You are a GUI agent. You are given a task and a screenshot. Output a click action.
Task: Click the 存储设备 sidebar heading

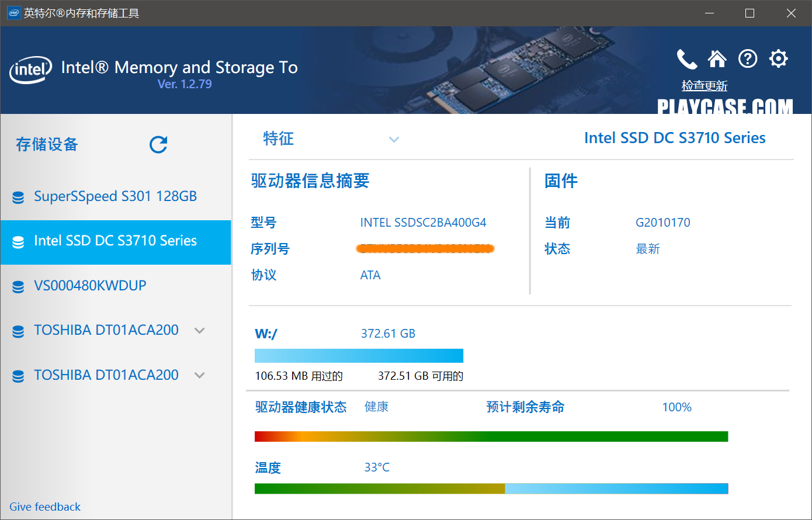[x=47, y=144]
